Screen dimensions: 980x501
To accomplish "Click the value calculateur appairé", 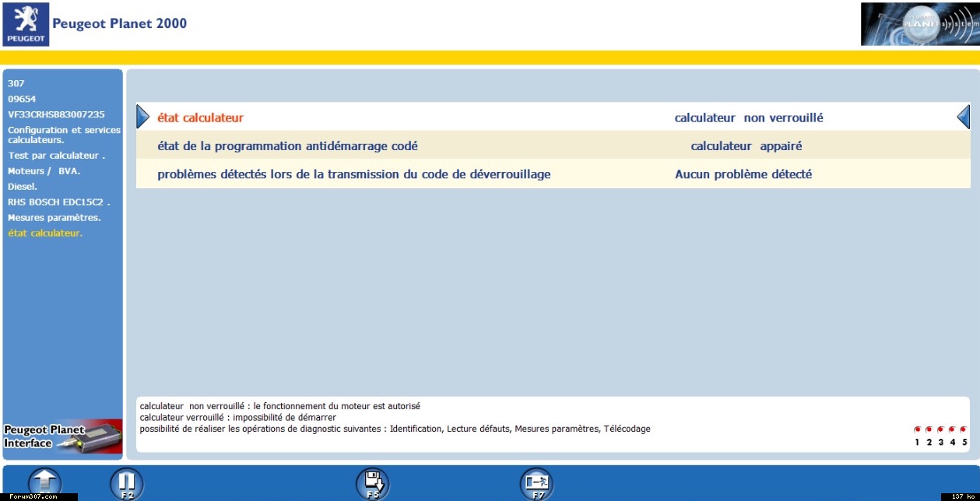I will pyautogui.click(x=746, y=145).
